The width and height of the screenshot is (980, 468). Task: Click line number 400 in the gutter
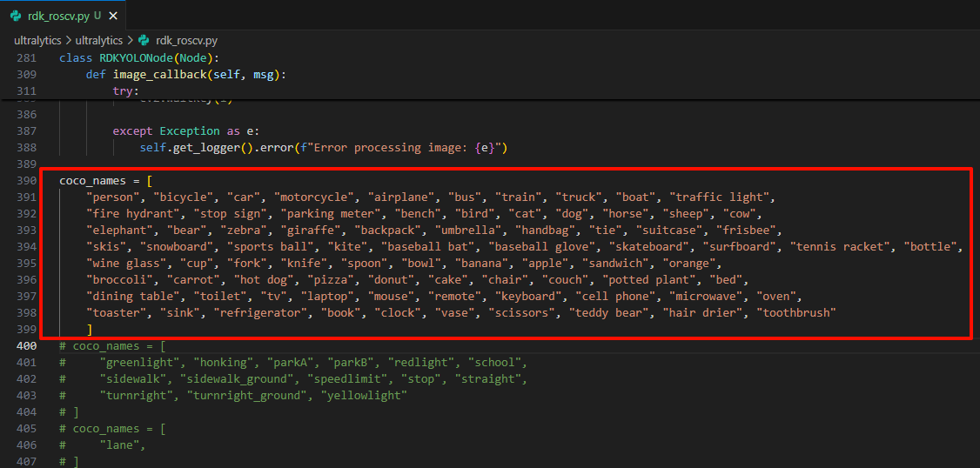(x=25, y=344)
